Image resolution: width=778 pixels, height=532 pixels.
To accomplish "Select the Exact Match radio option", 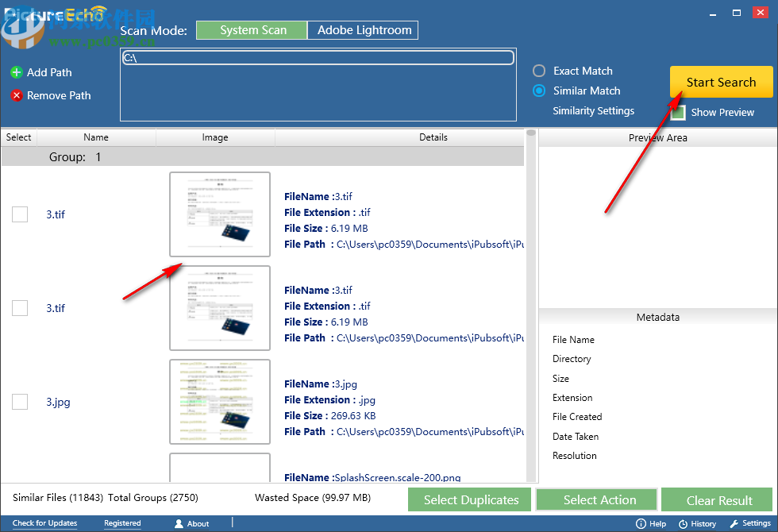I will tap(539, 71).
